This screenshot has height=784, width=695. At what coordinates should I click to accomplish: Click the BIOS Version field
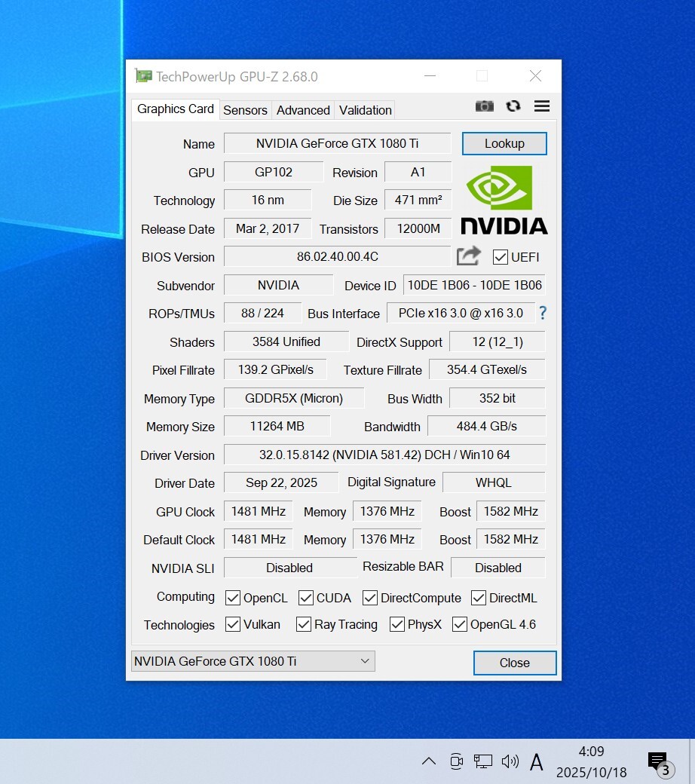click(x=337, y=256)
